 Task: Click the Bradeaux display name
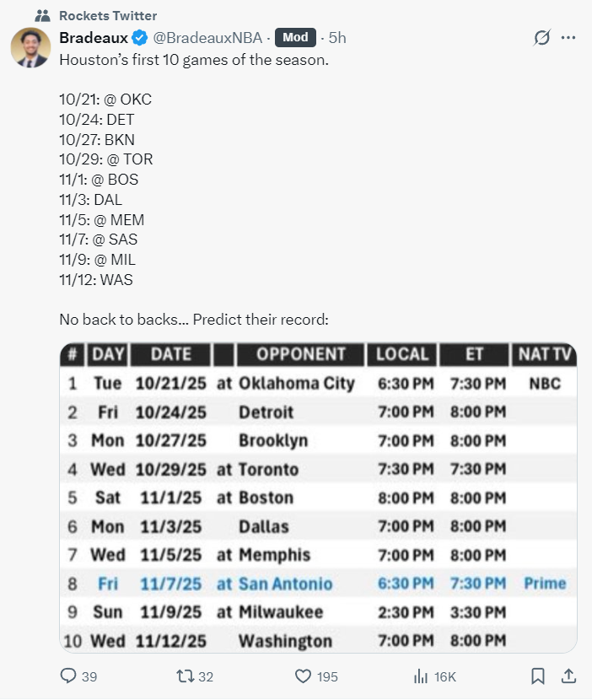pyautogui.click(x=93, y=38)
